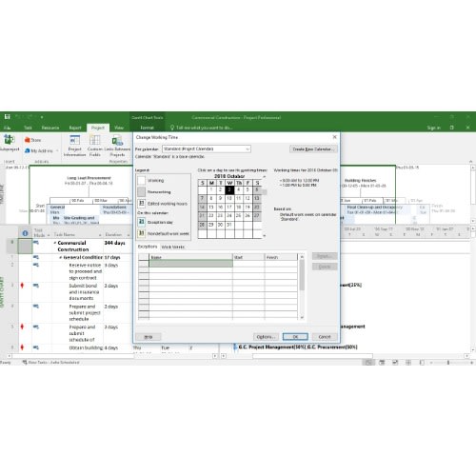Click Cancel in Change Working Time dialog
The width and height of the screenshot is (476, 476).
tap(325, 337)
